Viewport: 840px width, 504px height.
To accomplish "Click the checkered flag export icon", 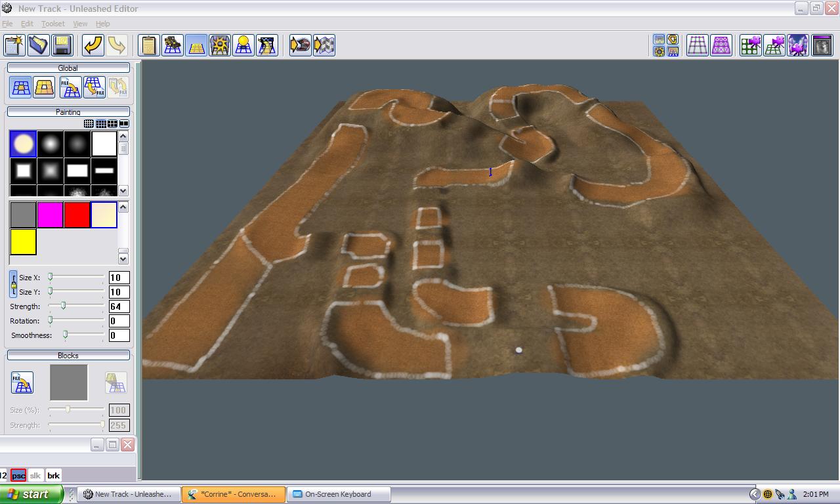I will 324,45.
